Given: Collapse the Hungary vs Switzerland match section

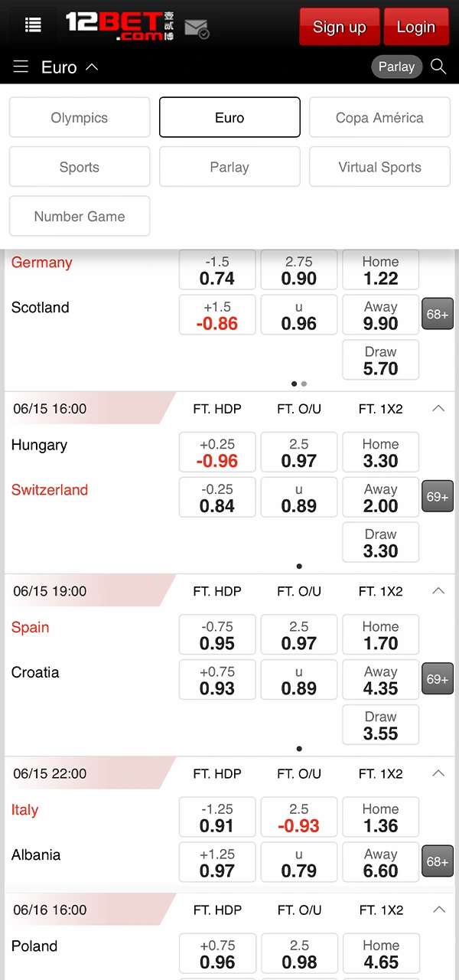Looking at the screenshot, I should 438,408.
